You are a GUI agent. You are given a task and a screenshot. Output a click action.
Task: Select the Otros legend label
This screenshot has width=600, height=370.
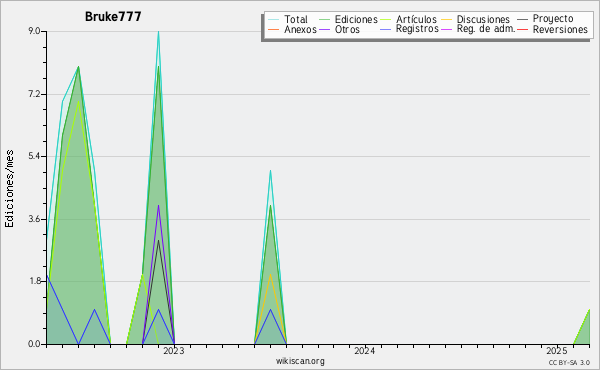(347, 29)
